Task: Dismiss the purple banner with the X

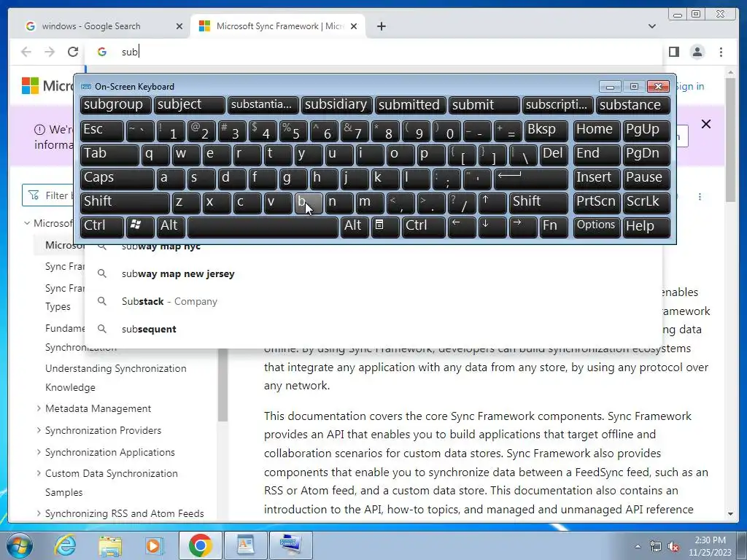Action: (x=706, y=124)
